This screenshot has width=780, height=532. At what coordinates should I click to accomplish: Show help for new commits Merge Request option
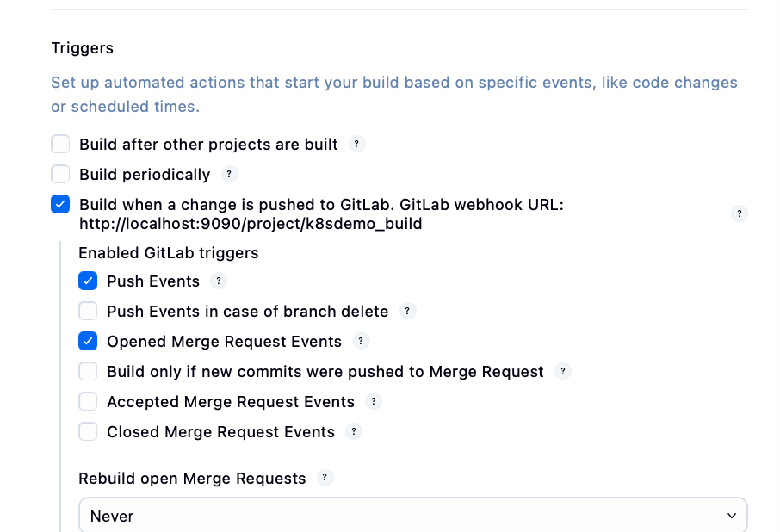(563, 371)
